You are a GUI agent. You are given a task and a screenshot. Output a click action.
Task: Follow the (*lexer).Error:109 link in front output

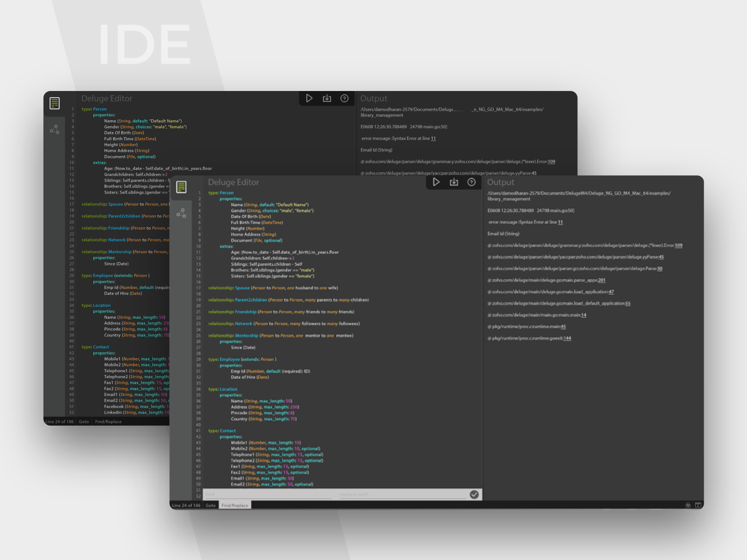tap(679, 245)
